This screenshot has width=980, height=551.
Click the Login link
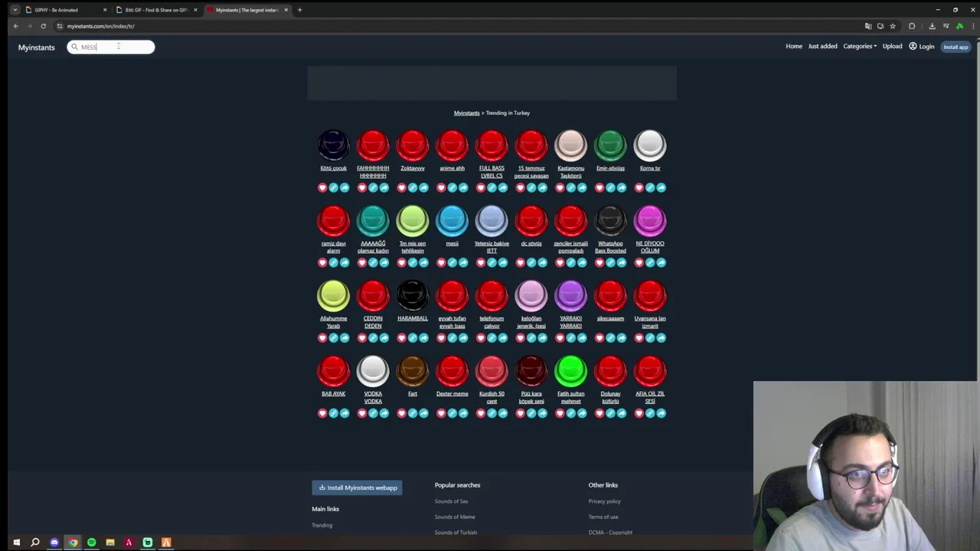[x=922, y=47]
